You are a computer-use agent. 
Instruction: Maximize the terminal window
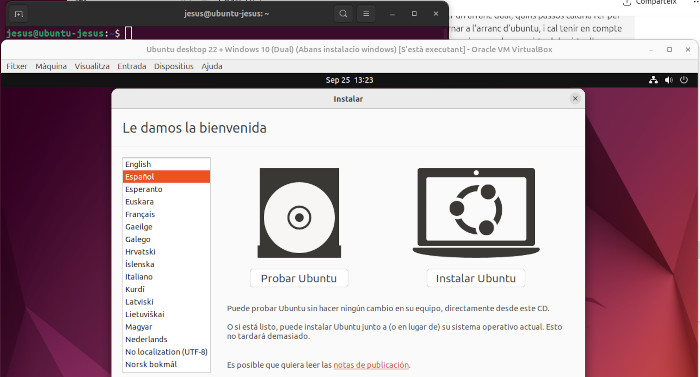[414, 14]
